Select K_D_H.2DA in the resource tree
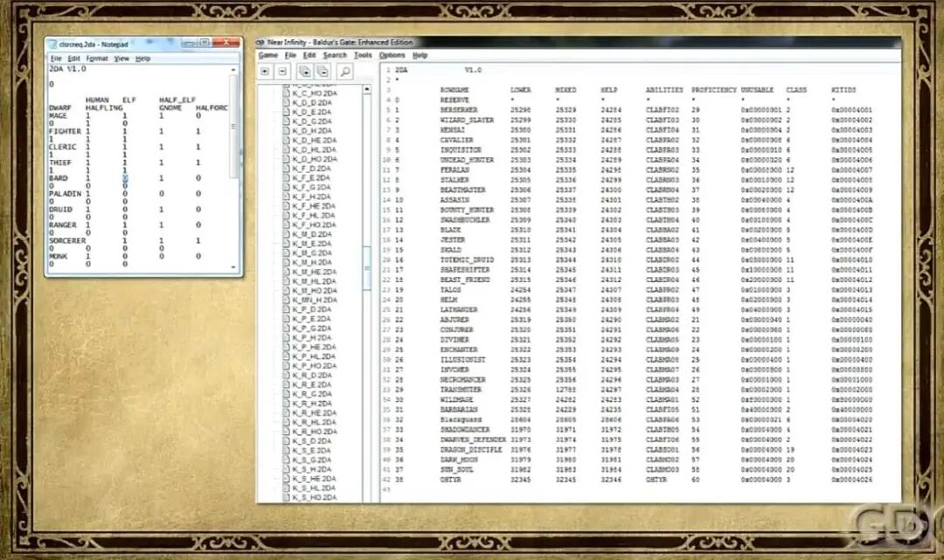The image size is (944, 560). tap(311, 130)
